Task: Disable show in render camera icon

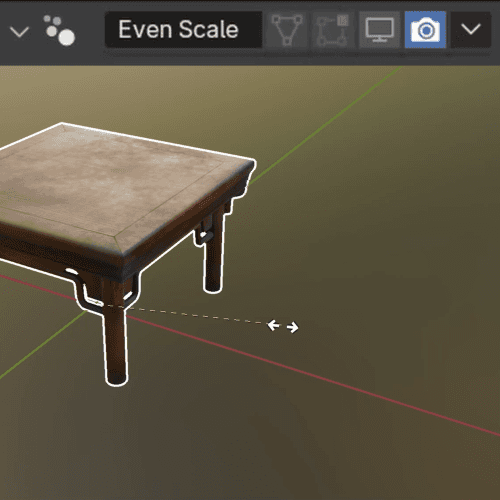Action: tap(425, 30)
